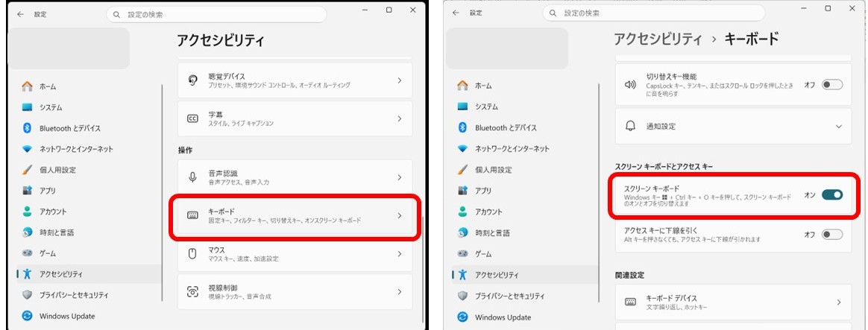Enable the 切り替えキー機能 toggle switch

point(831,85)
